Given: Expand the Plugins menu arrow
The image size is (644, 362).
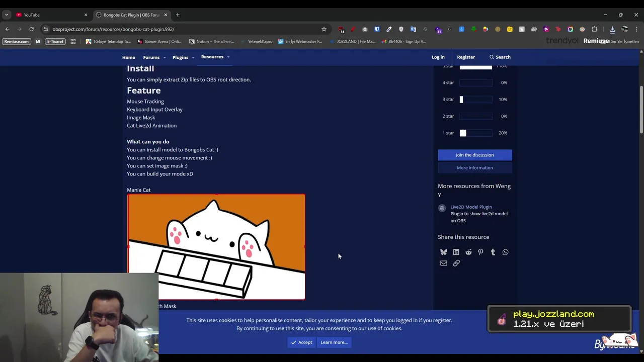Looking at the screenshot, I should pos(193,57).
